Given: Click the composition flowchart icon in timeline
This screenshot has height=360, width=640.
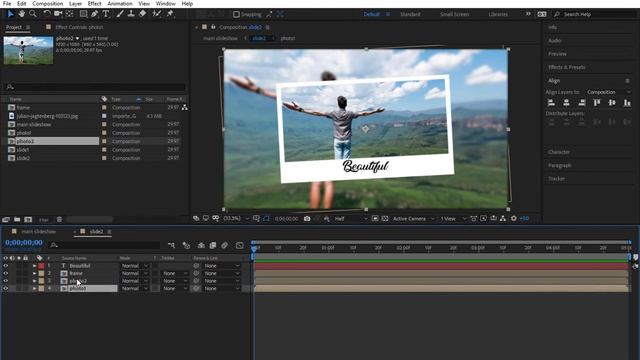Looking at the screenshot, I should [x=171, y=245].
